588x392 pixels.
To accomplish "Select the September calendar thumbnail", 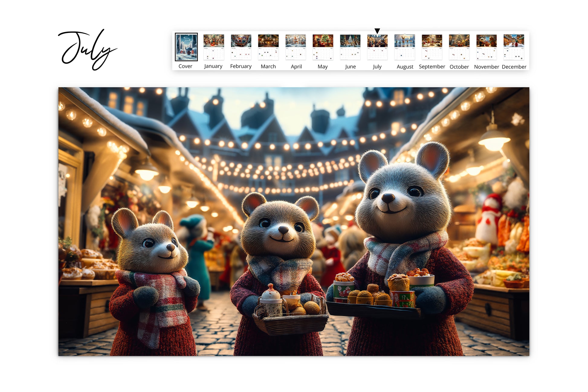I will 432,47.
